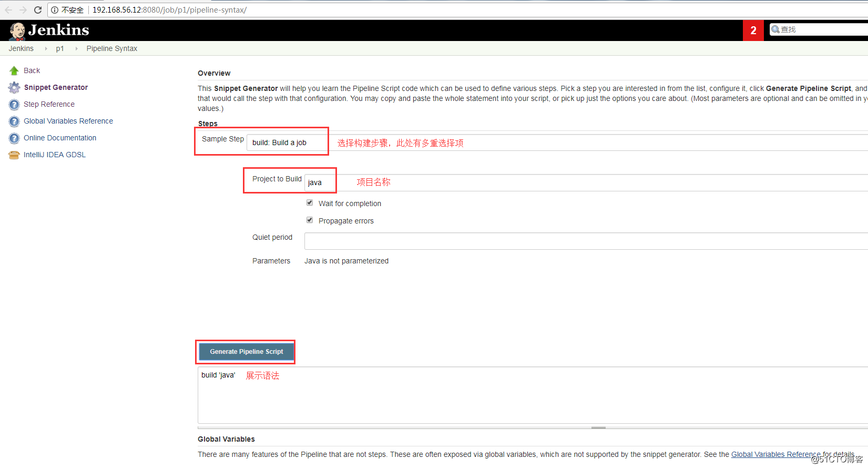The height and width of the screenshot is (469, 868).
Task: Click the Global Variables Reference help icon
Action: click(14, 121)
